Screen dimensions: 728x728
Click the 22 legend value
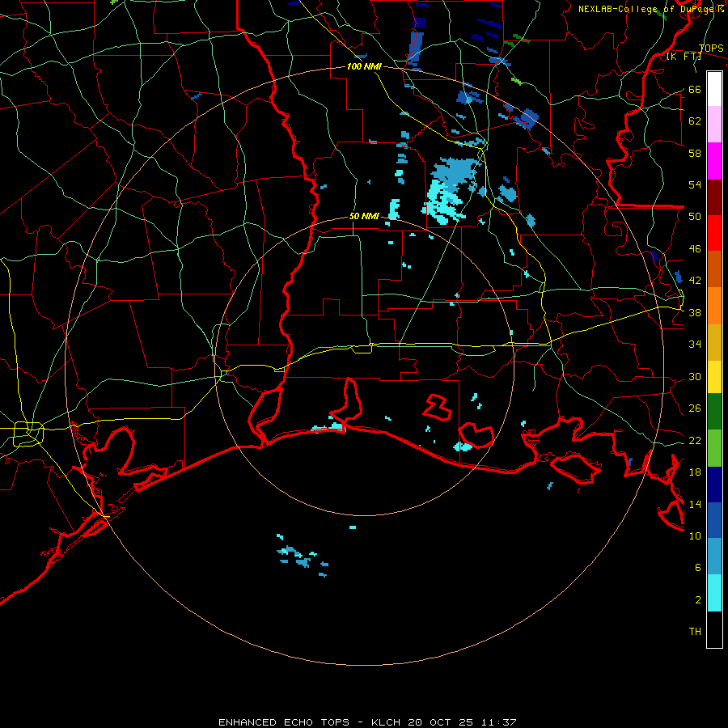tap(695, 441)
